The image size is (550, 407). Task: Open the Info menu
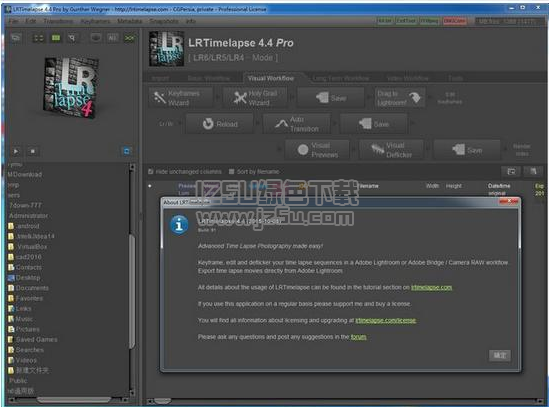tap(191, 21)
